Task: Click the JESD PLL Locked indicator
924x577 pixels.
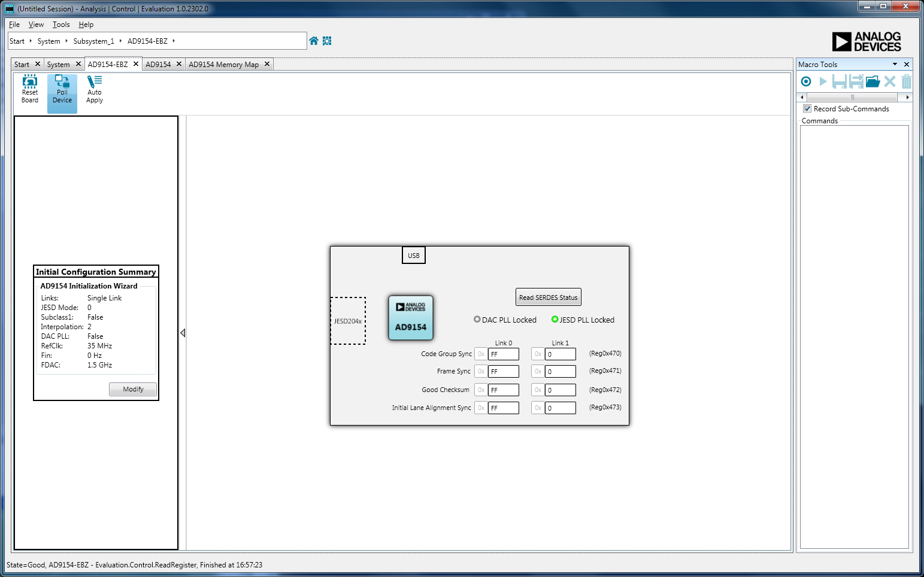Action: click(x=555, y=319)
